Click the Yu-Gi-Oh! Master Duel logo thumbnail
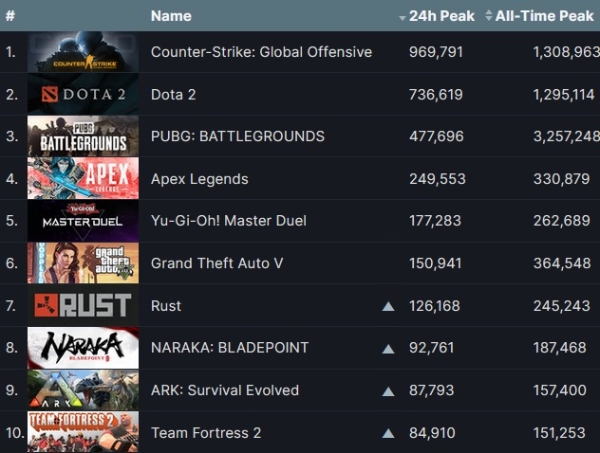The image size is (600, 453). coord(83,221)
